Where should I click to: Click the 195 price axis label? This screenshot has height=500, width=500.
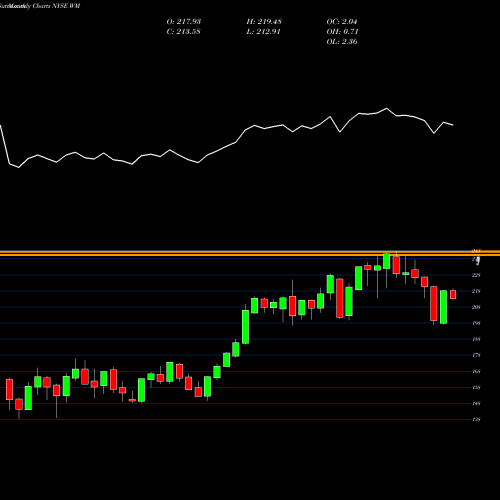[476, 323]
